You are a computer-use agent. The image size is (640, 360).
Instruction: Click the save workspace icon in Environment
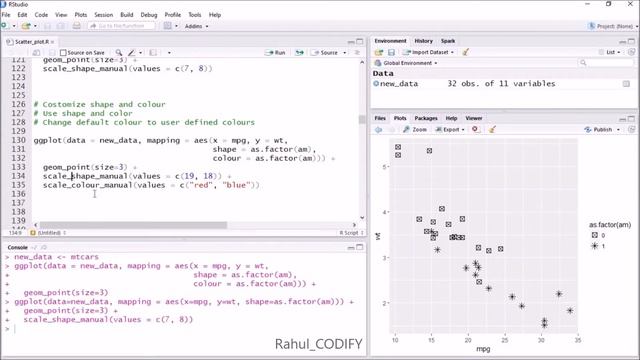tap(391, 52)
